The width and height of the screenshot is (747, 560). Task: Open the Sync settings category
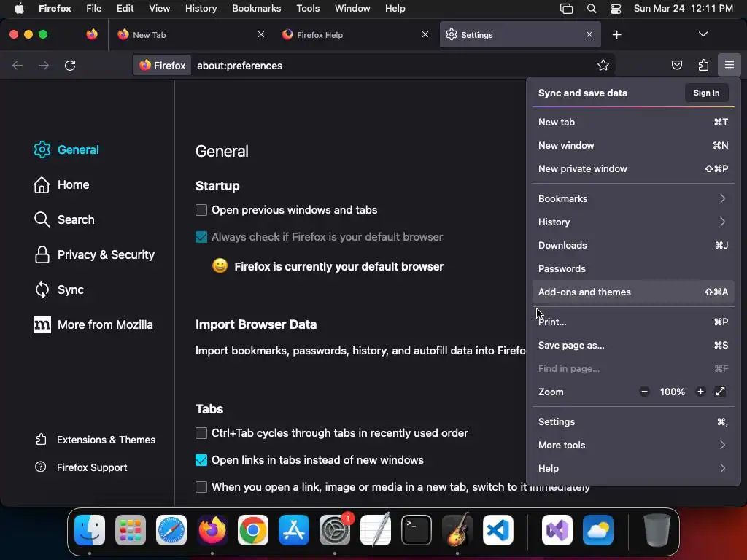coord(59,289)
